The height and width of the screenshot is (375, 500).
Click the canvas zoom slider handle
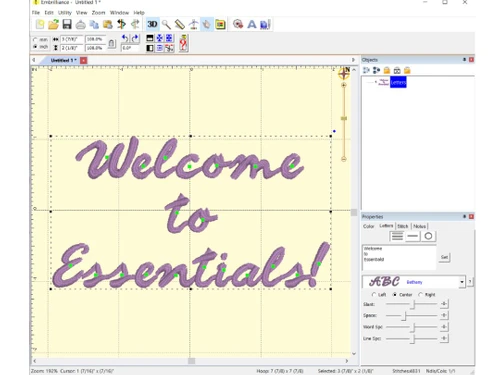(x=344, y=118)
